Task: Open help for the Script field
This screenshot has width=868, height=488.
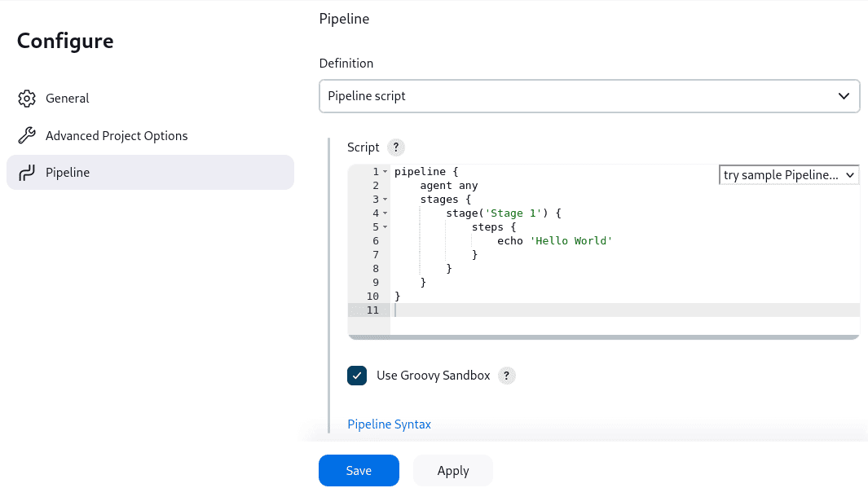Action: coord(396,147)
